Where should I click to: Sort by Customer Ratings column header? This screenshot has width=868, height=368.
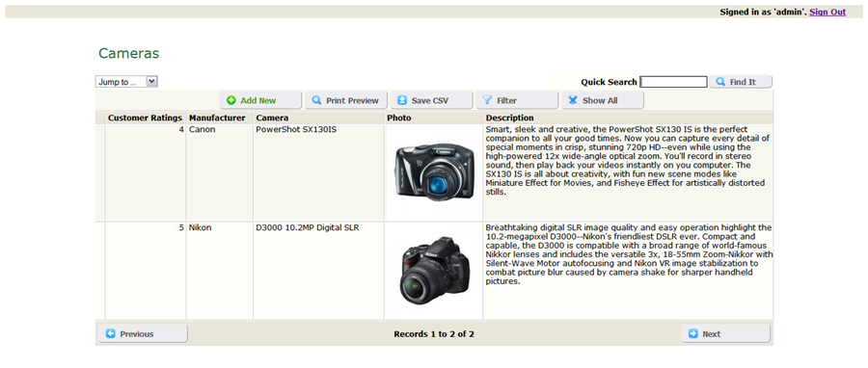(145, 118)
